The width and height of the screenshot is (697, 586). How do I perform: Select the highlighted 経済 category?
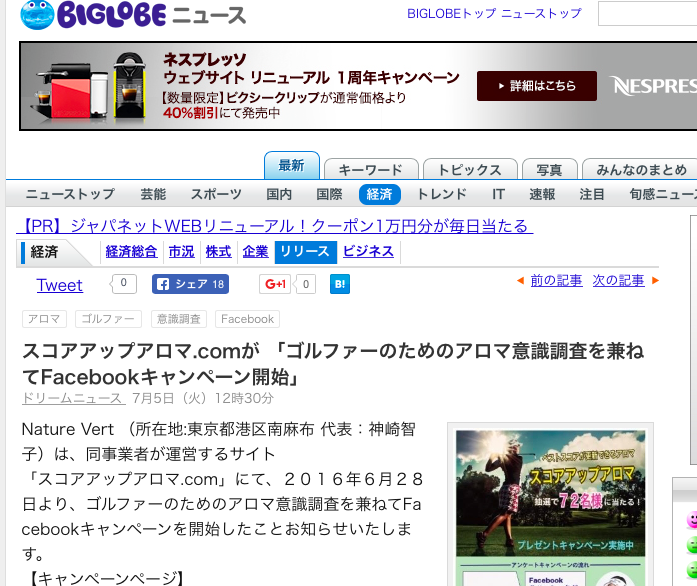[380, 194]
